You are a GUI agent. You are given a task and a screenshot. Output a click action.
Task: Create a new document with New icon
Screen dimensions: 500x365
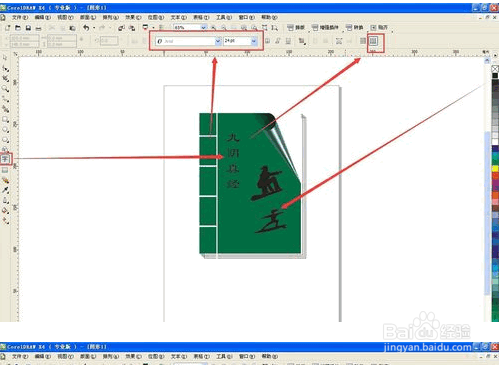tap(7, 28)
